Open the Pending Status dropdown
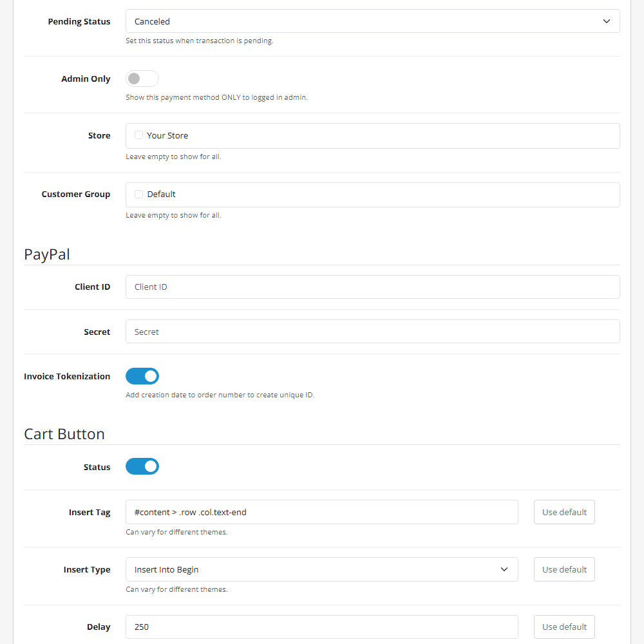Screen dimensions: 644x644 coord(372,21)
